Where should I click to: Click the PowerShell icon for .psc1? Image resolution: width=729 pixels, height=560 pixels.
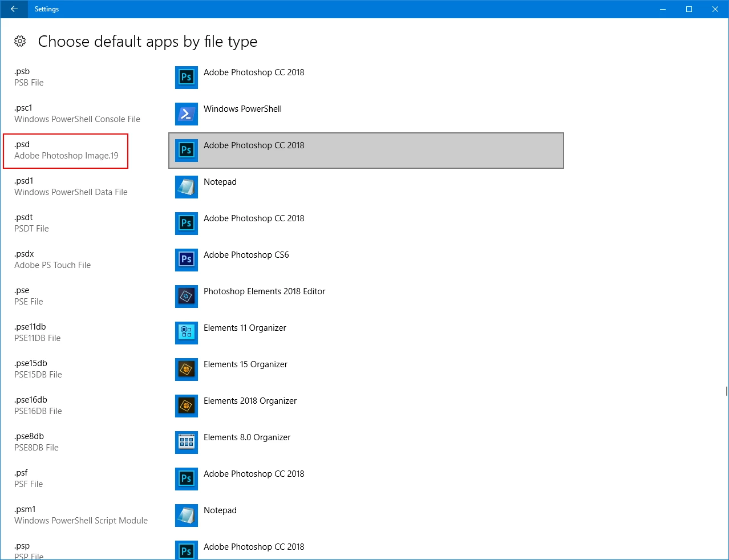click(187, 114)
